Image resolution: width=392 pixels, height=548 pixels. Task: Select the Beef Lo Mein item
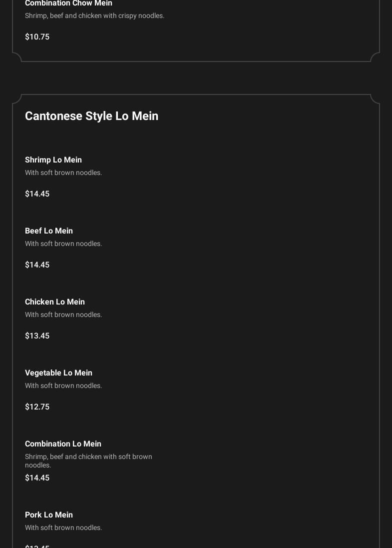click(49, 231)
